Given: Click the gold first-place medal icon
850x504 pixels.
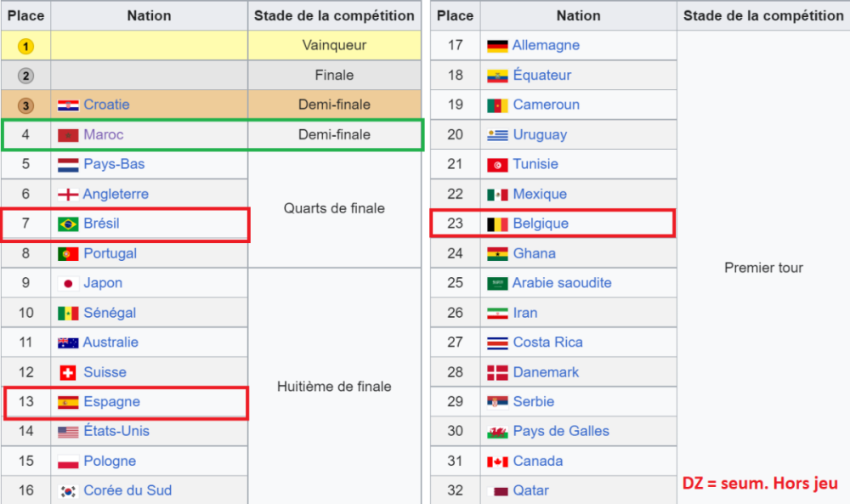Looking at the screenshot, I should pos(25,46).
